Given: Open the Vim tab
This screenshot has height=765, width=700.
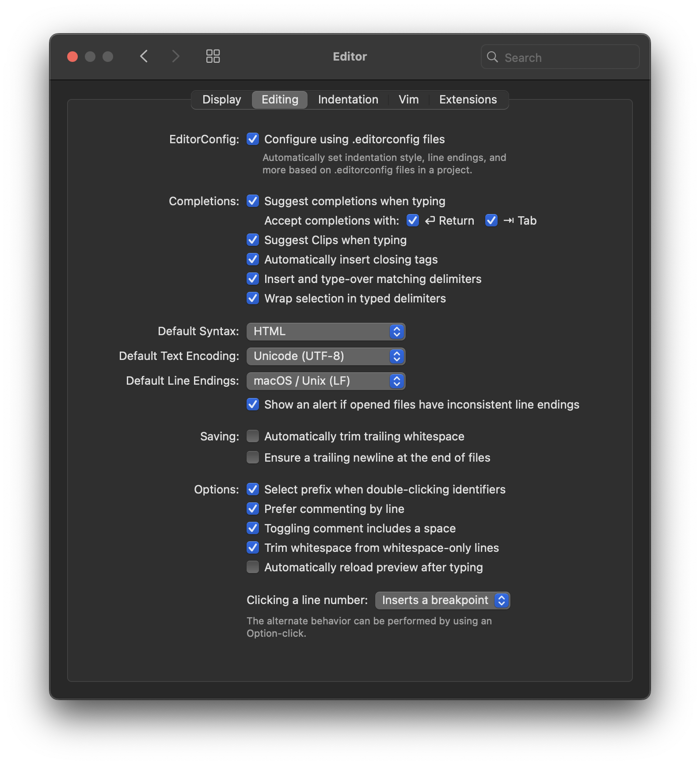Looking at the screenshot, I should pos(409,99).
